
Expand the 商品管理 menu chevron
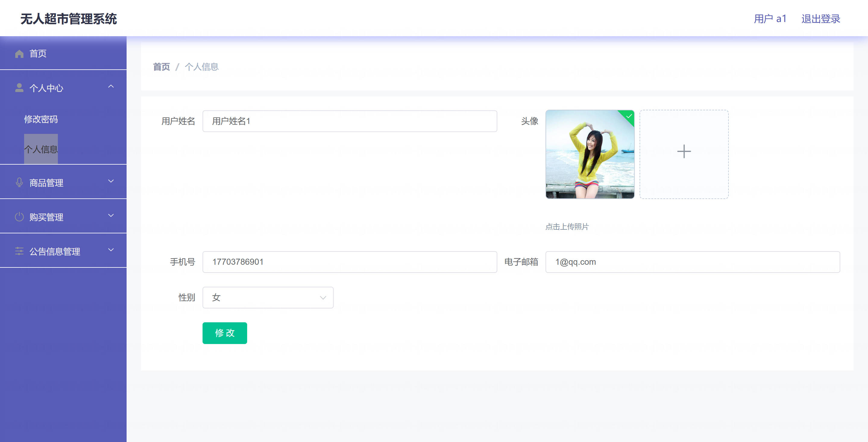(x=111, y=181)
